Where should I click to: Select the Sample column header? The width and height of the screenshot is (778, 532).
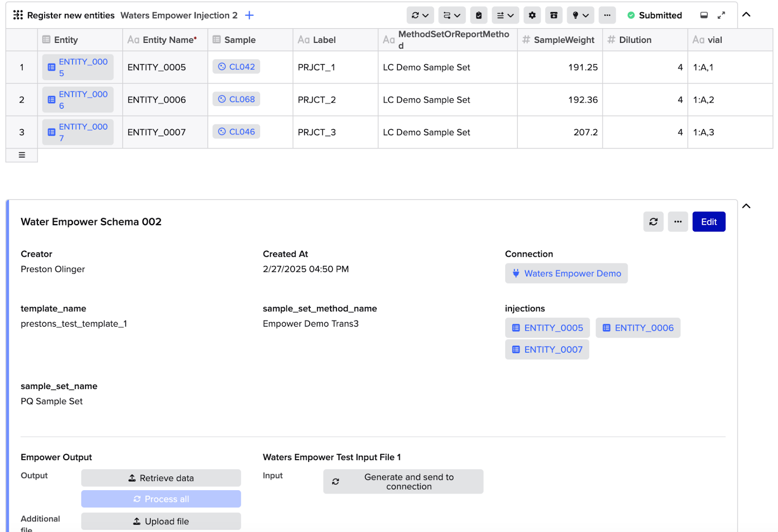coord(250,40)
